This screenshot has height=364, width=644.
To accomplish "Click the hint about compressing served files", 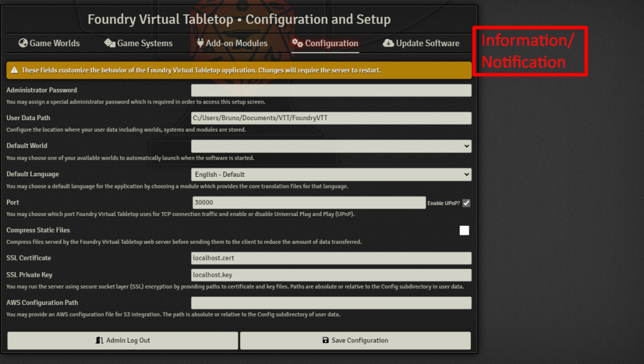I will [184, 242].
